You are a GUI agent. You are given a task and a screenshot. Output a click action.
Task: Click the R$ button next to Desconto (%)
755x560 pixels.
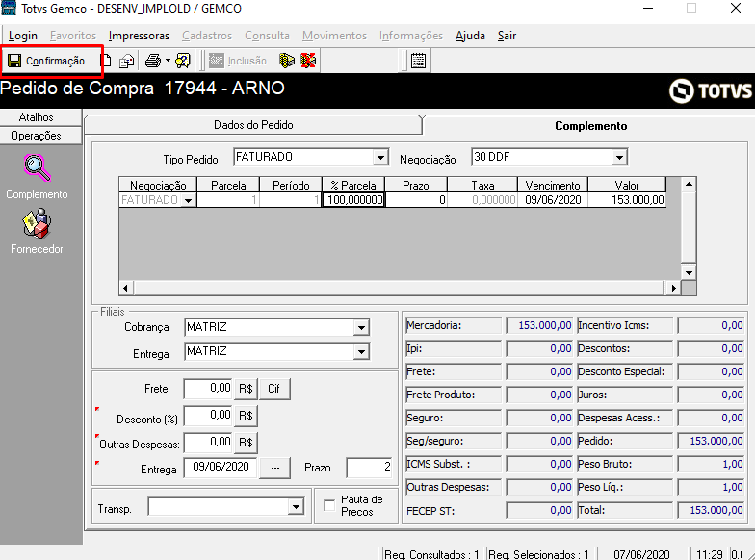tap(246, 416)
